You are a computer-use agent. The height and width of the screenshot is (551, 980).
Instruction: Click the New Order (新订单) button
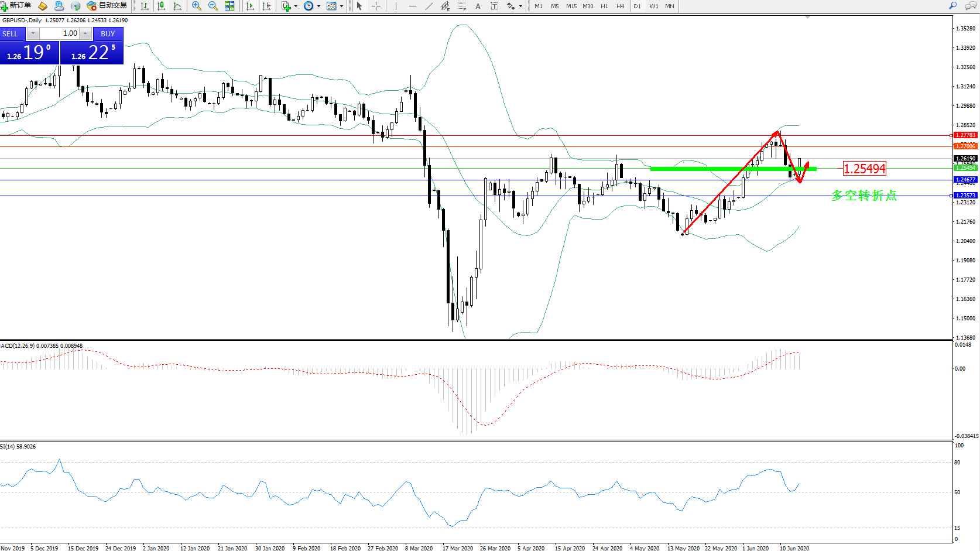[16, 6]
